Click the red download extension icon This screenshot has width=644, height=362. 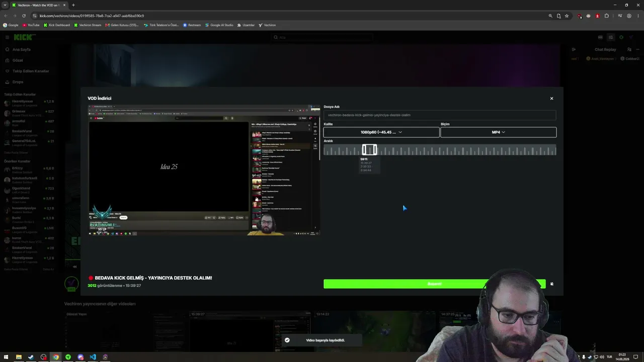click(597, 16)
